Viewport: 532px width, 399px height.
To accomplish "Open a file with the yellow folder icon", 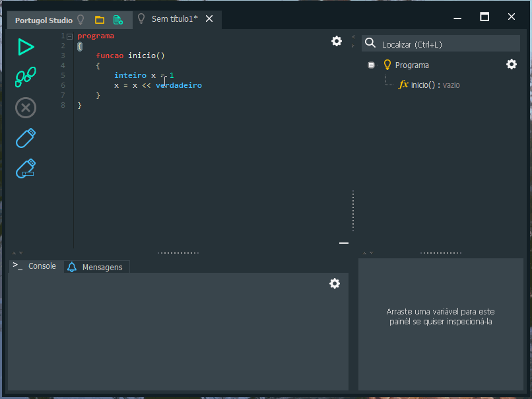I will click(100, 20).
